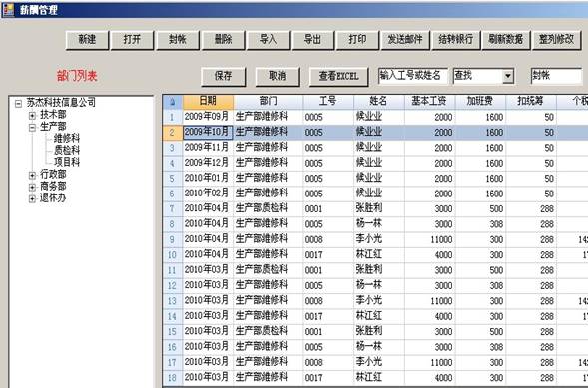Select the 技术部 tree item

tap(53, 115)
